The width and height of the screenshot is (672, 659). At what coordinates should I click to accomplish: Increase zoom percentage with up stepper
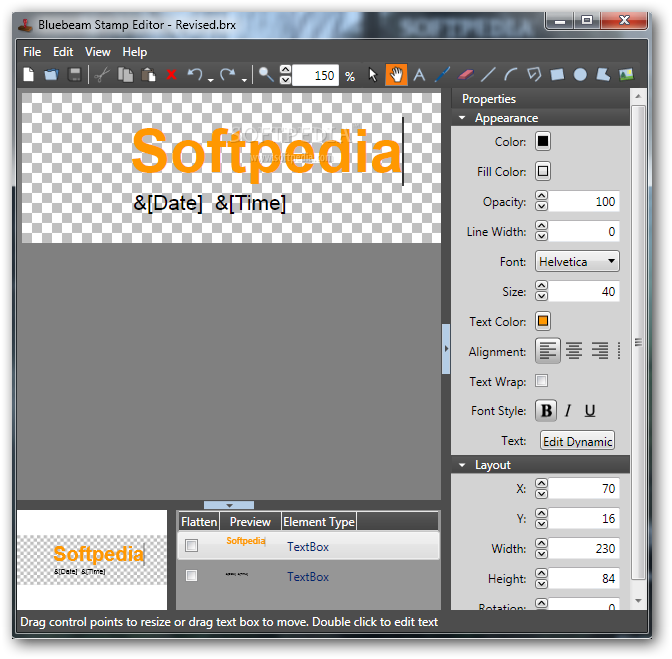[x=285, y=70]
